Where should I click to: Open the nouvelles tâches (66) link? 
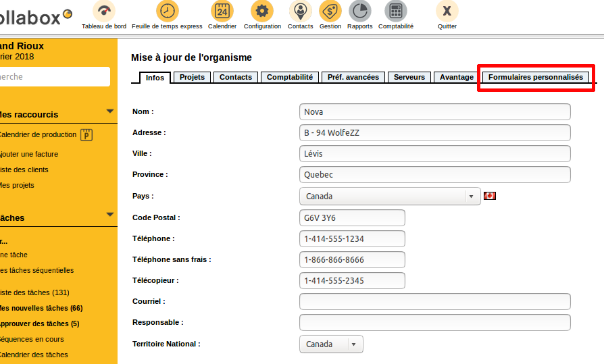(x=42, y=308)
